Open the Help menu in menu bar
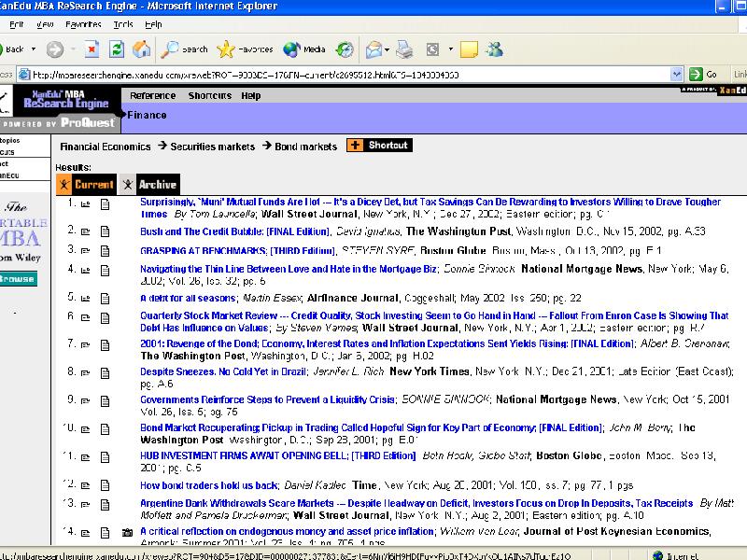Viewport: 747px width, 560px height. [x=153, y=24]
